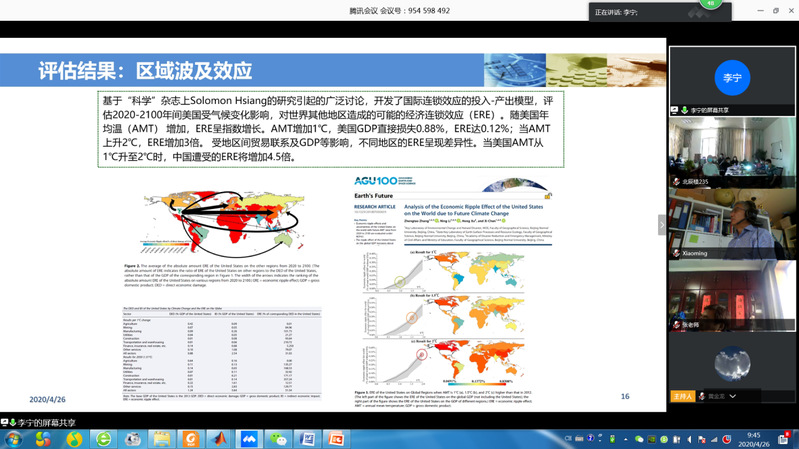Expand the chevron below the host video
799x449 pixels.
click(733, 396)
